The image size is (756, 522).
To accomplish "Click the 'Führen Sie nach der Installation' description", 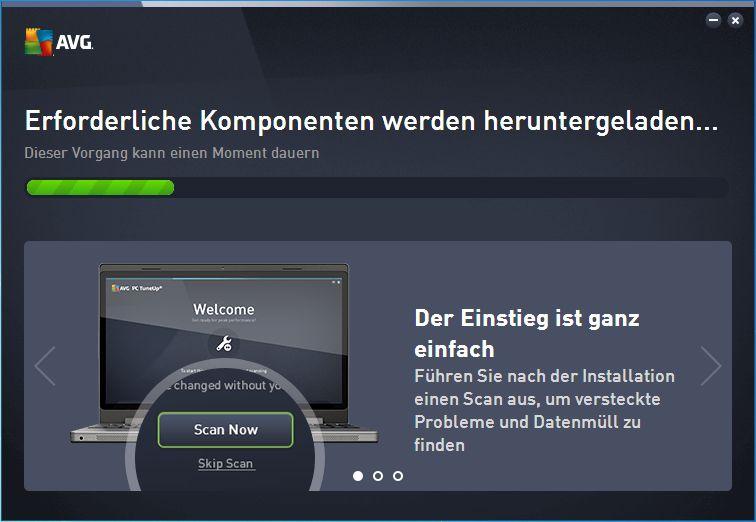I will pyautogui.click(x=544, y=410).
